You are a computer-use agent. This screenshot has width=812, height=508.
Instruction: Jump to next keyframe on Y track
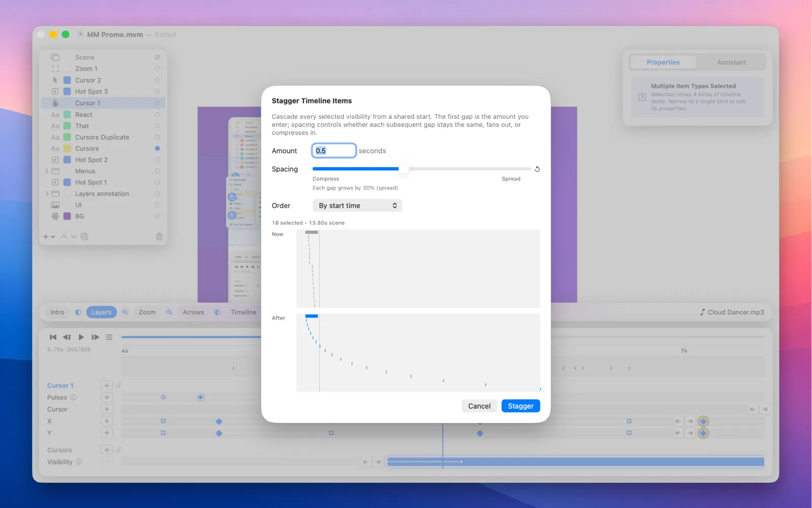(x=690, y=433)
